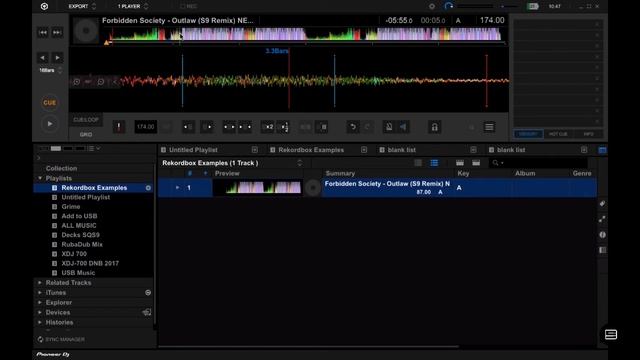Sort by the Key column header
This screenshot has width=640, height=360.
click(x=463, y=173)
